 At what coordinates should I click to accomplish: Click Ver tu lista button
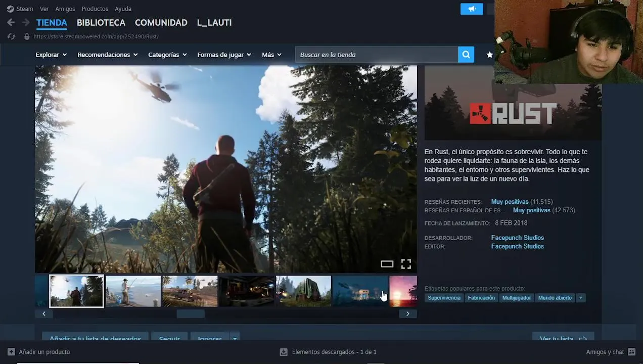563,338
